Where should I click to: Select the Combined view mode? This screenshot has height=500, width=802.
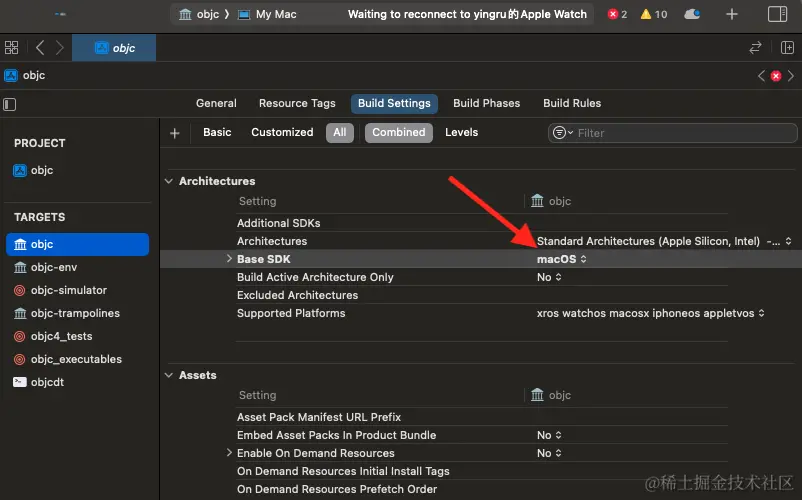point(398,132)
